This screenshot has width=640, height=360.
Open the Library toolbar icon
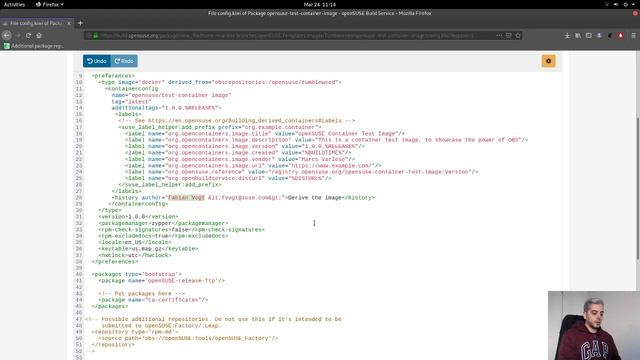click(578, 36)
